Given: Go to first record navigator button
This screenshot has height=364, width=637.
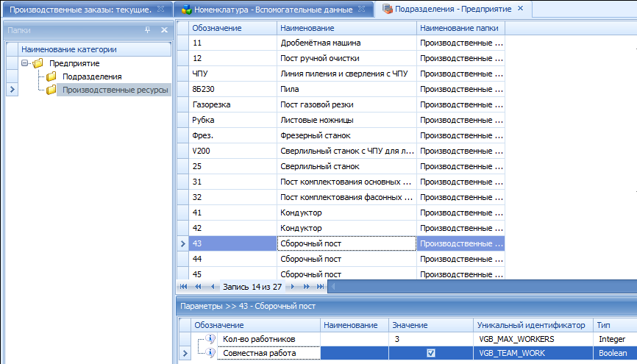Looking at the screenshot, I should (x=183, y=286).
